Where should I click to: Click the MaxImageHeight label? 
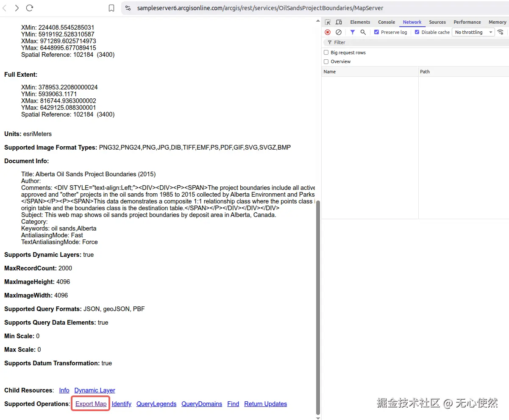tap(29, 282)
